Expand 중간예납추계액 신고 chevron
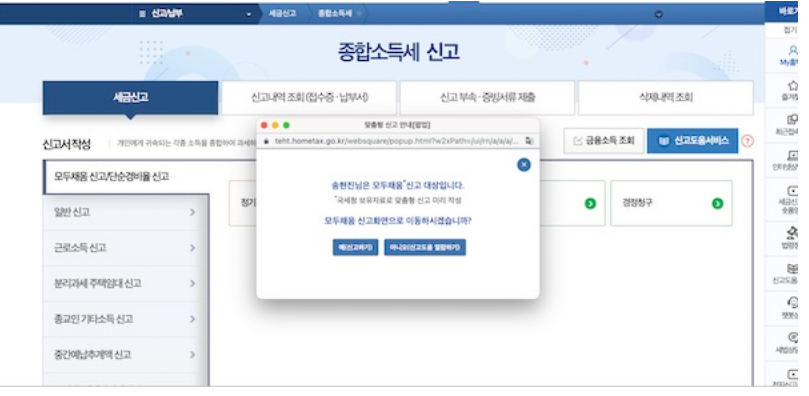The width and height of the screenshot is (809, 396). coord(192,355)
